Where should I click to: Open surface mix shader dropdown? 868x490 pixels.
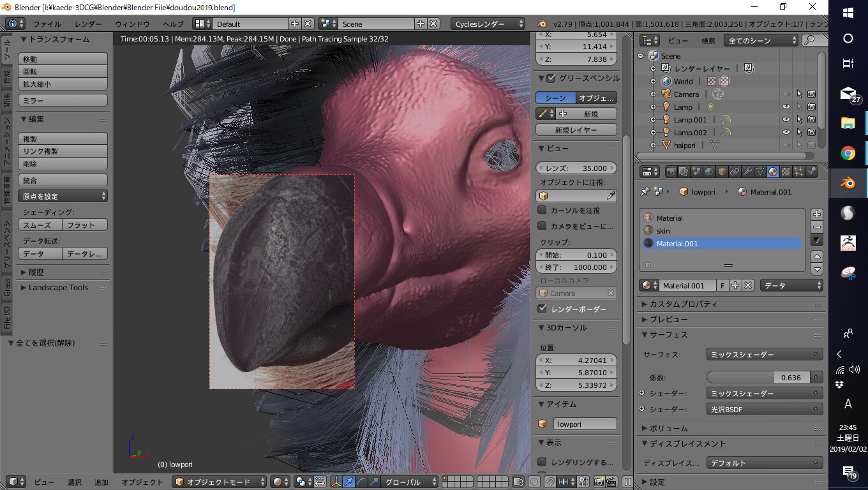(x=765, y=355)
